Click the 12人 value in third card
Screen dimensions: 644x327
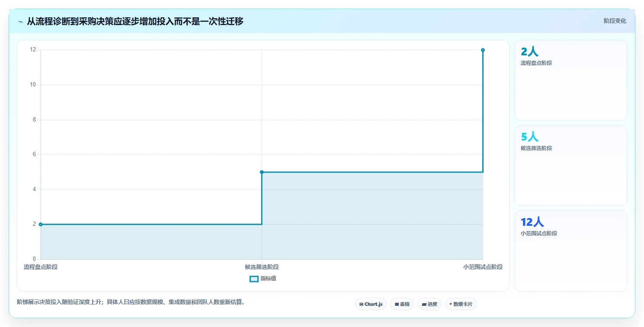click(x=532, y=222)
